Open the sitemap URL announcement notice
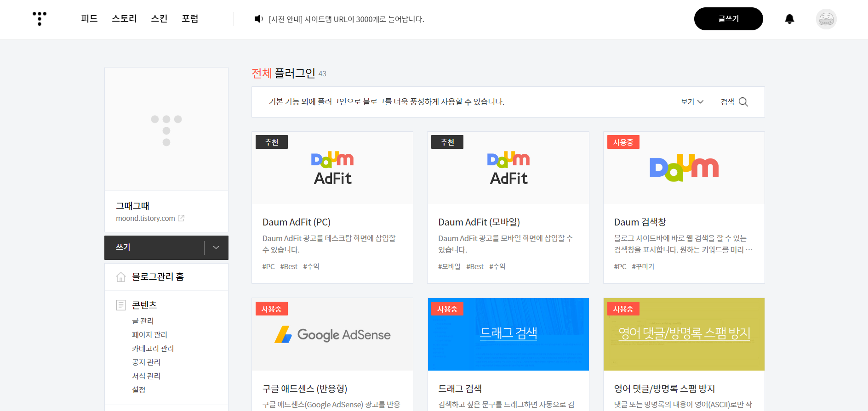The height and width of the screenshot is (411, 868). (x=346, y=19)
